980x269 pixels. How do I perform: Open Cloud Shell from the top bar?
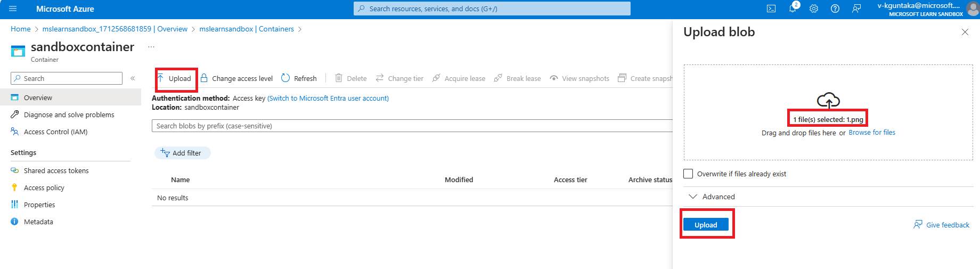pos(771,9)
